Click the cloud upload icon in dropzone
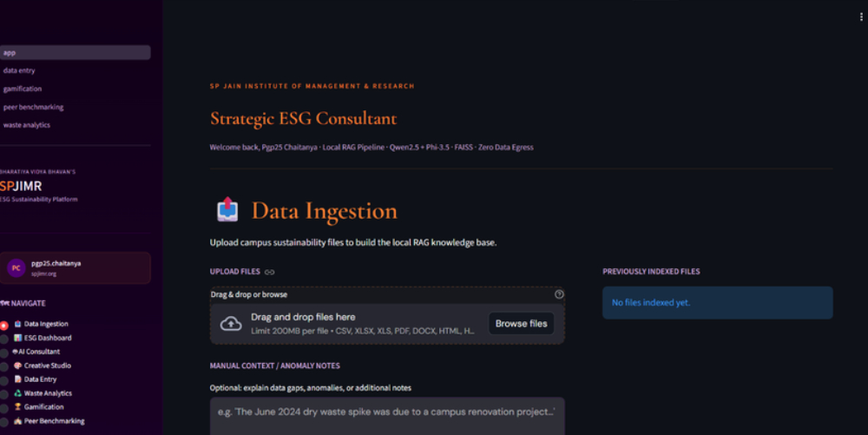This screenshot has width=868, height=435. [x=231, y=324]
